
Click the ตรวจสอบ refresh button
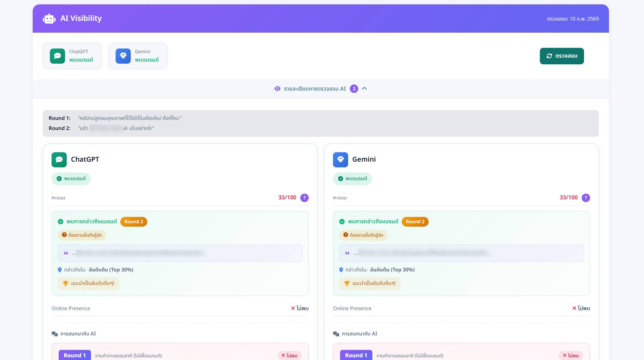point(561,56)
